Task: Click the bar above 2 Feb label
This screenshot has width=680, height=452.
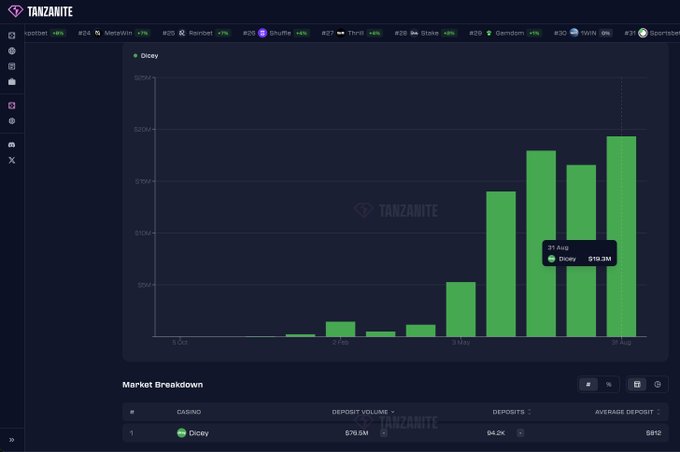Action: click(340, 329)
